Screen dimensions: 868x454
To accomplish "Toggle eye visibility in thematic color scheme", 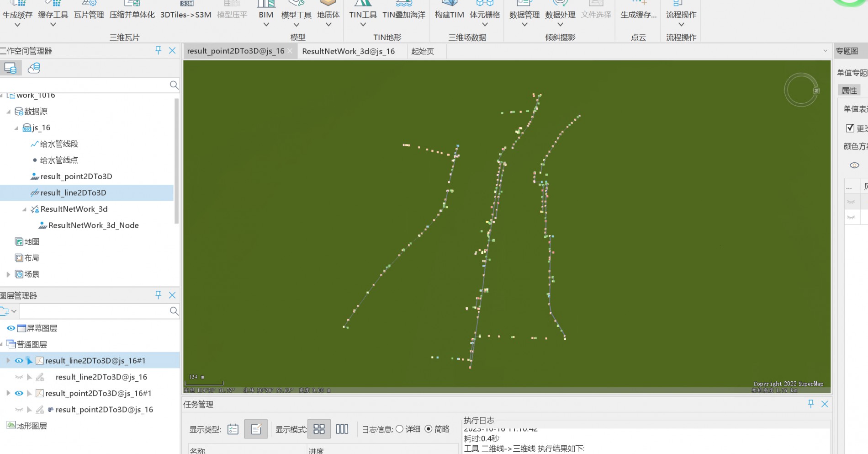I will click(x=854, y=165).
